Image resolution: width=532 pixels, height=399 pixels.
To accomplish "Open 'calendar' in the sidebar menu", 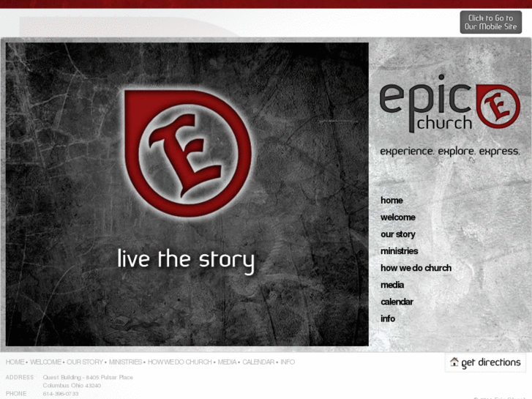I will [x=397, y=302].
